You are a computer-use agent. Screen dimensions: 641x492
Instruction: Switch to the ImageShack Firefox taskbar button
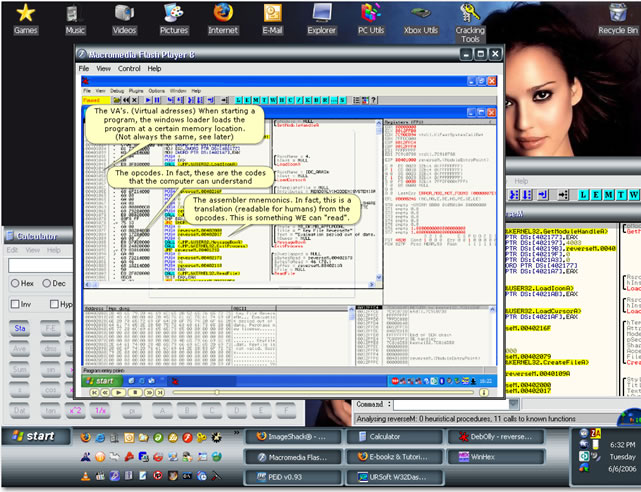pos(293,436)
